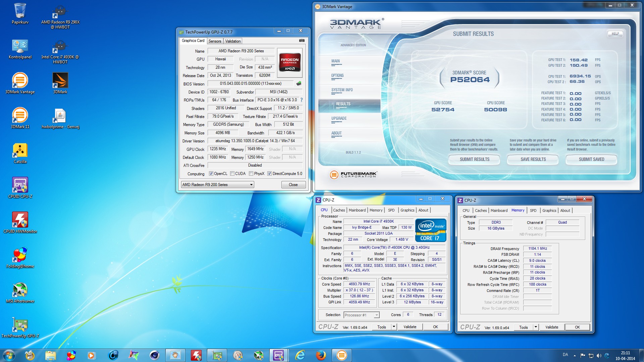Open Kontrolpanel desktop icon
Screen dimensions: 644x362
[20, 49]
